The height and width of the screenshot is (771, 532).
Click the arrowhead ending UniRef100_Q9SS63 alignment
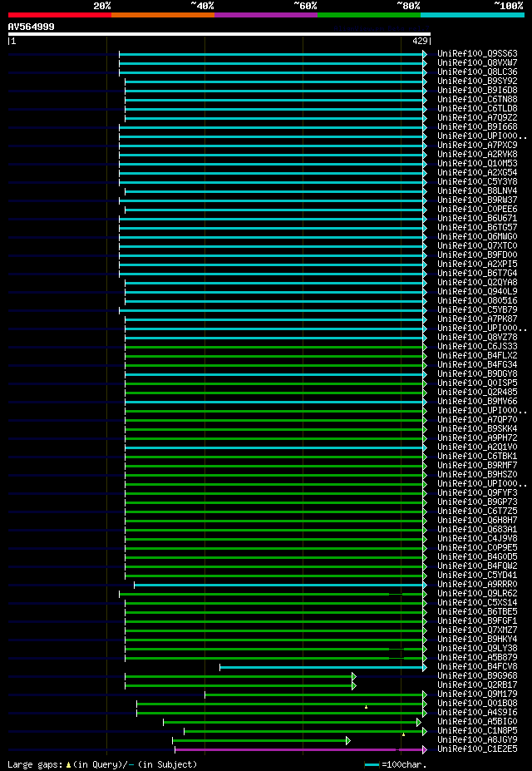point(425,54)
